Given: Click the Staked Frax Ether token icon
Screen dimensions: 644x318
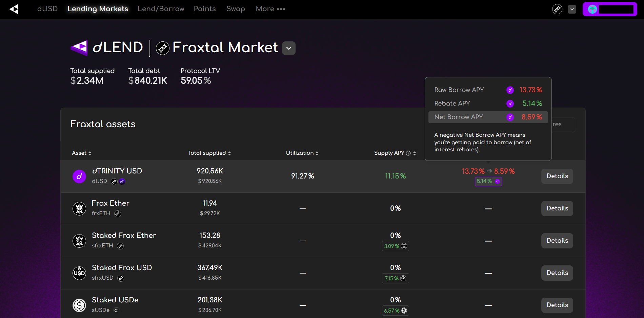Looking at the screenshot, I should click(79, 241).
